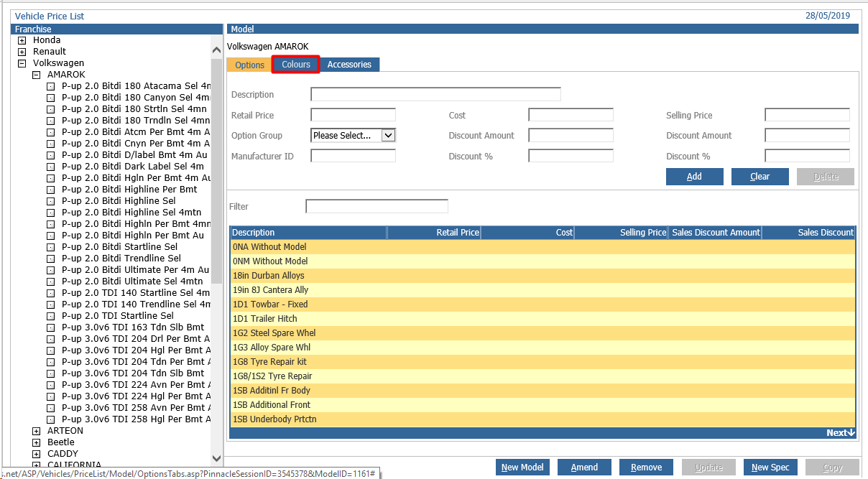Image resolution: width=868 pixels, height=479 pixels.
Task: Select the Options tab
Action: tap(250, 65)
